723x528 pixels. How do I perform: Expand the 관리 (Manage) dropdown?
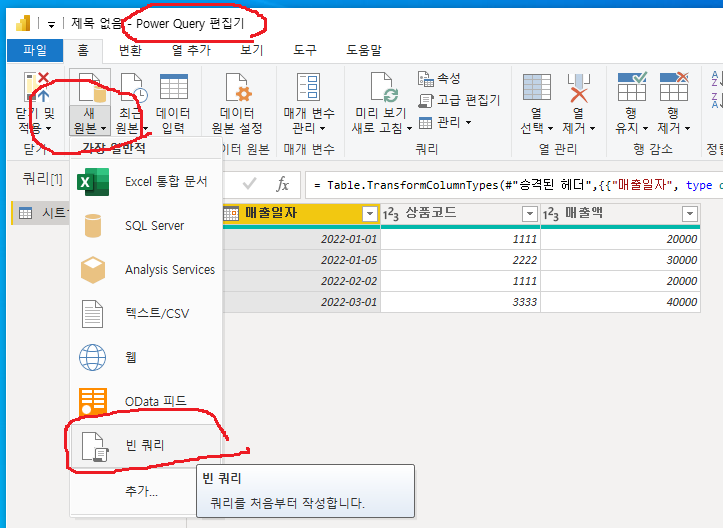[445, 122]
